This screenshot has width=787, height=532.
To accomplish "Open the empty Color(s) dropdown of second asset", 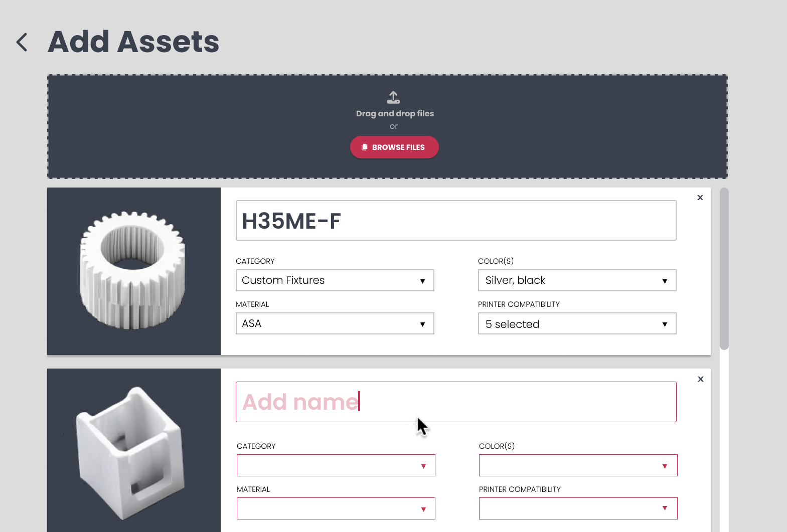I will coord(578,465).
